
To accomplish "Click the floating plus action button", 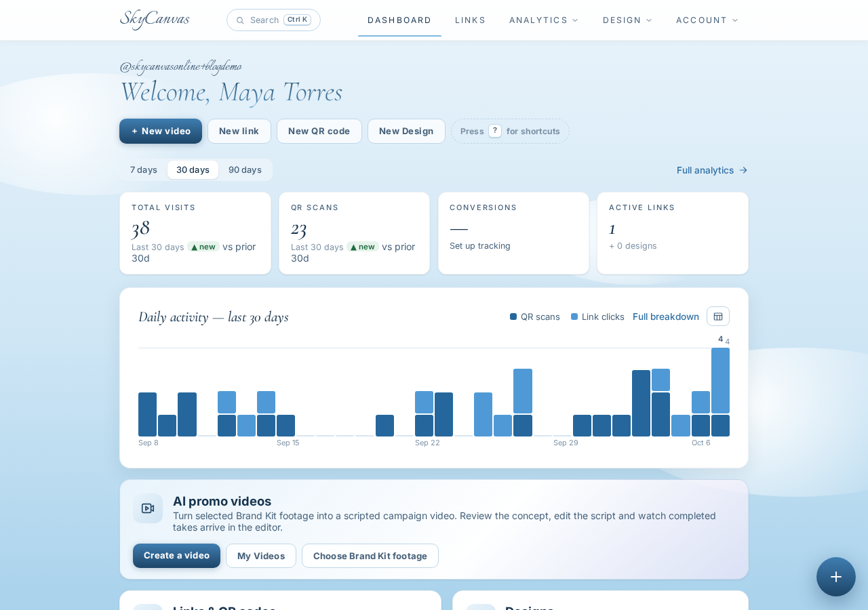I will [x=836, y=577].
